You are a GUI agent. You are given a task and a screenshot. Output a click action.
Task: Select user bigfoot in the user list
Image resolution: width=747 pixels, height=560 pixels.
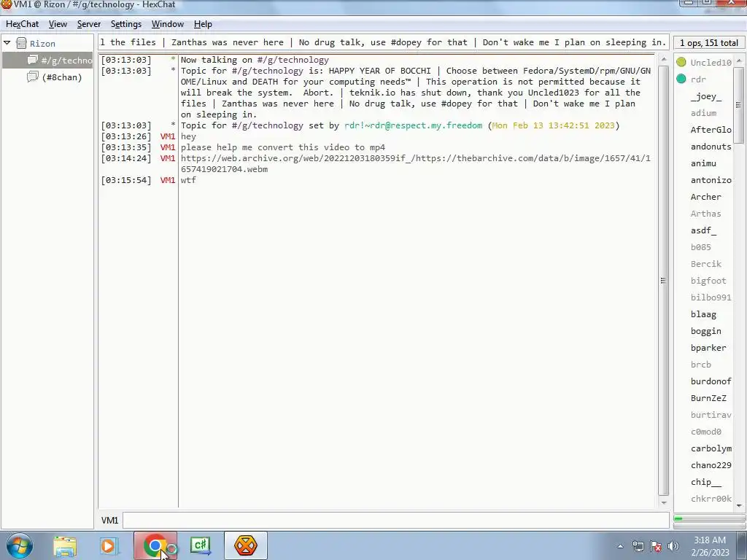tap(708, 281)
